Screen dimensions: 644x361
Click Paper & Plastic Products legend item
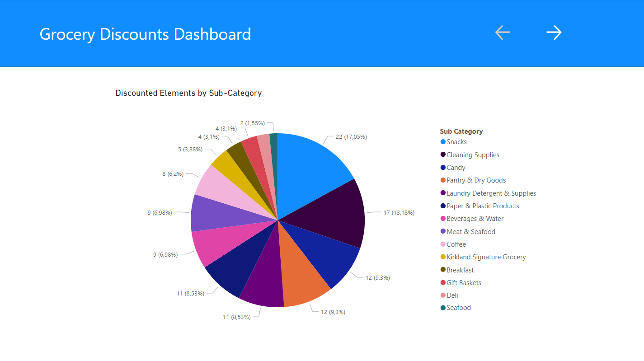point(482,206)
